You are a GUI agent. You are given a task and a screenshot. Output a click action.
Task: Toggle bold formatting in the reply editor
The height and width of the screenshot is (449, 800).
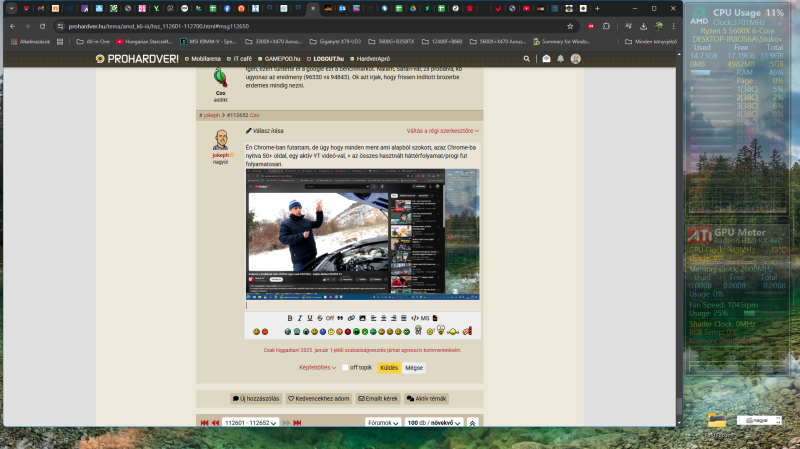[290, 318]
